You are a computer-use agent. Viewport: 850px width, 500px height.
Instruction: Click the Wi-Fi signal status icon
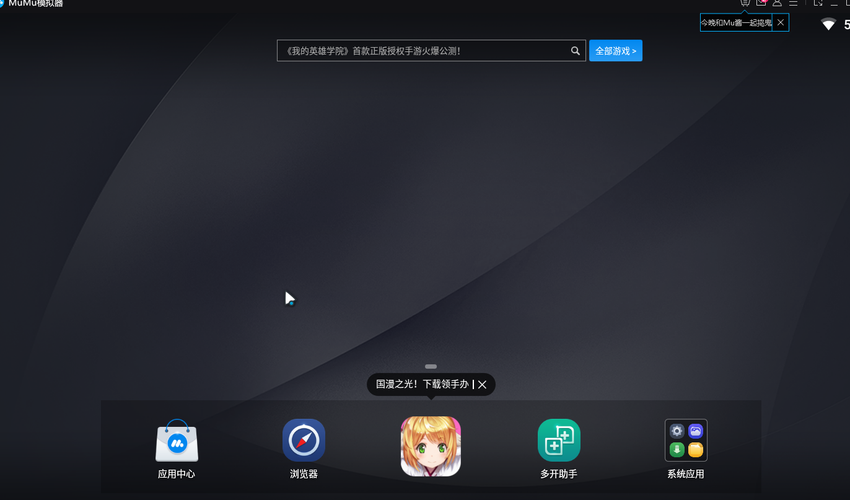click(x=828, y=24)
